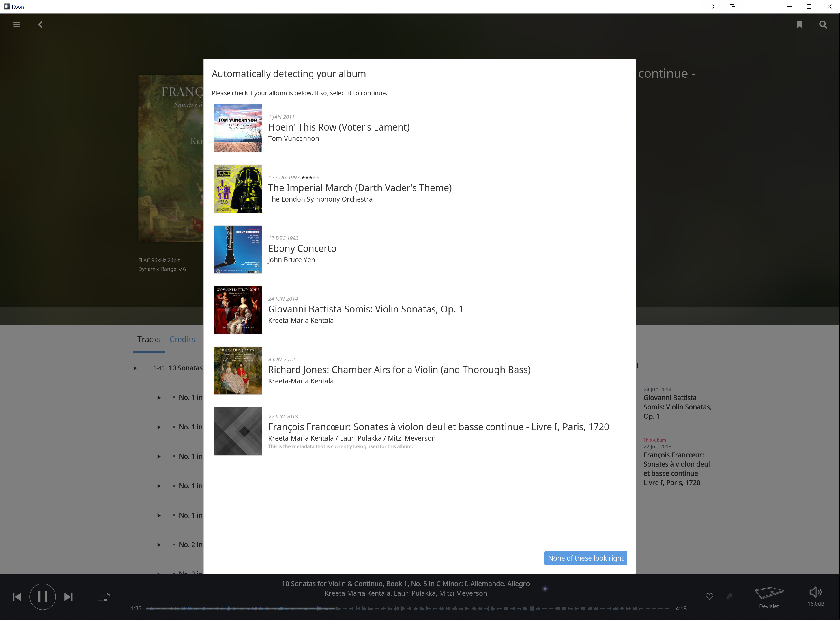Open the bookmarks icon

tap(799, 24)
